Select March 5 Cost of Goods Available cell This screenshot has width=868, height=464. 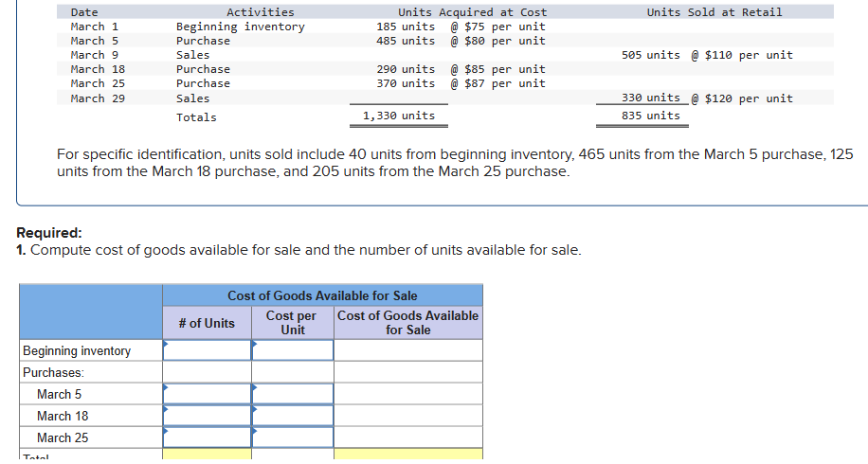[408, 394]
